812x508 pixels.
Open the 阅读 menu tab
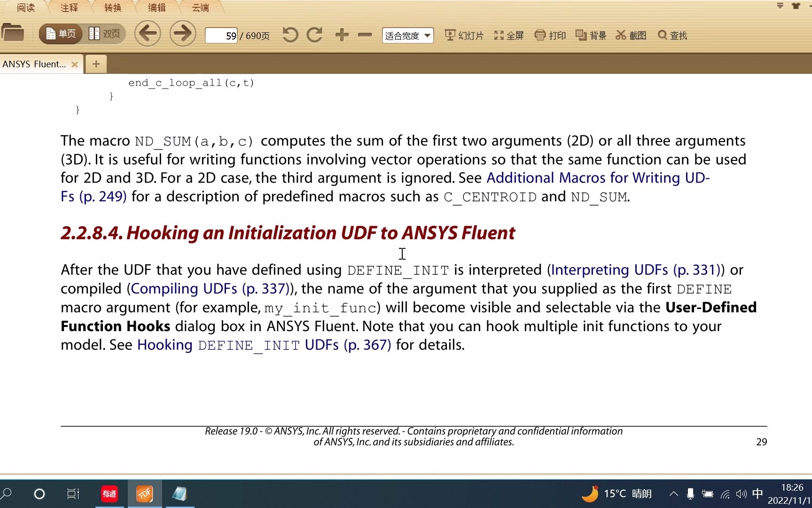click(x=26, y=8)
